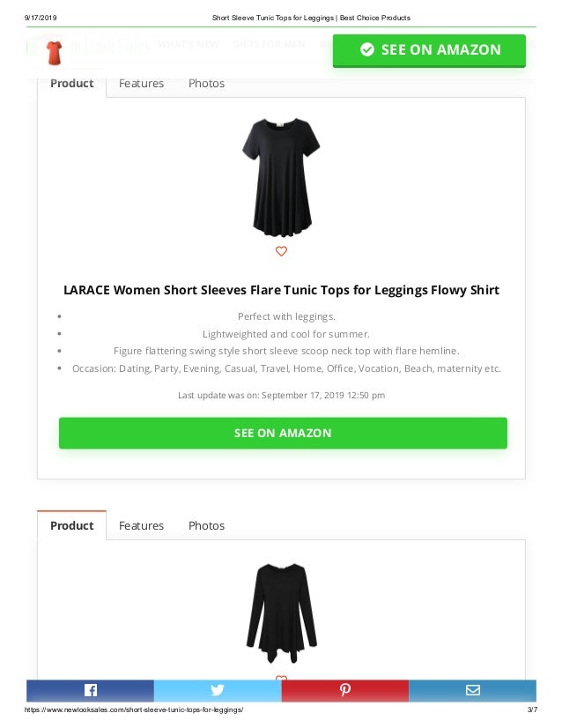This screenshot has height=728, width=562.
Task: Open the WHAT'S NEW menu item
Action: click(188, 44)
